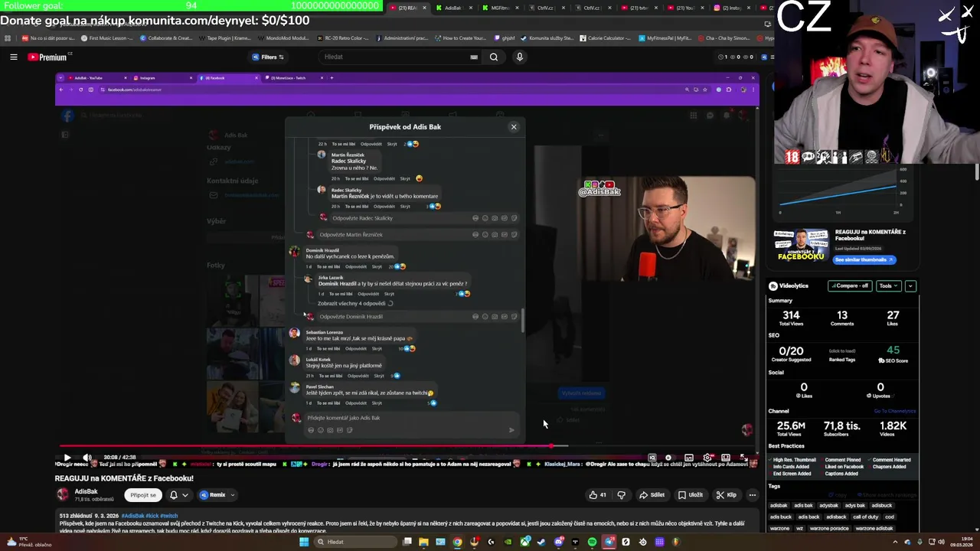Screen dimensions: 980x551
Task: Play the video with the play button
Action: [x=67, y=458]
